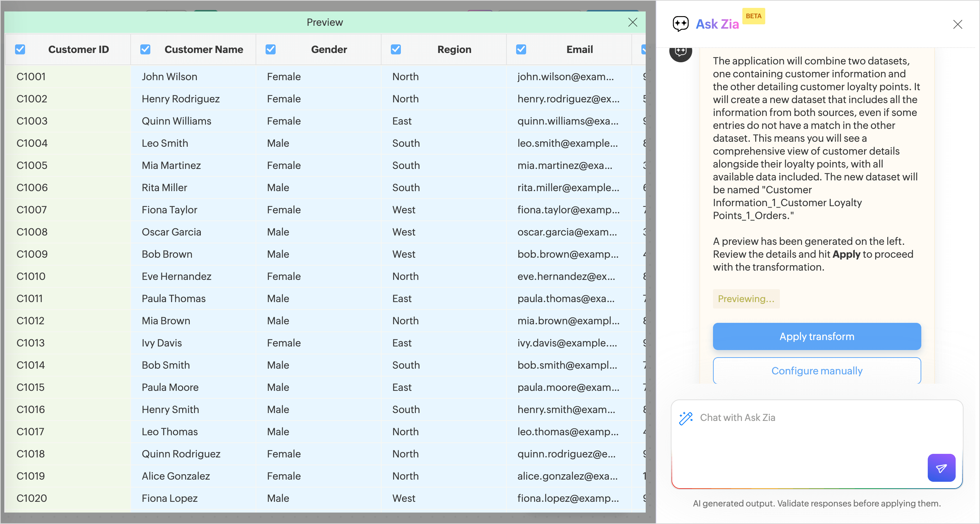The image size is (980, 524).
Task: Deselect the Region column checkbox
Action: (x=396, y=49)
